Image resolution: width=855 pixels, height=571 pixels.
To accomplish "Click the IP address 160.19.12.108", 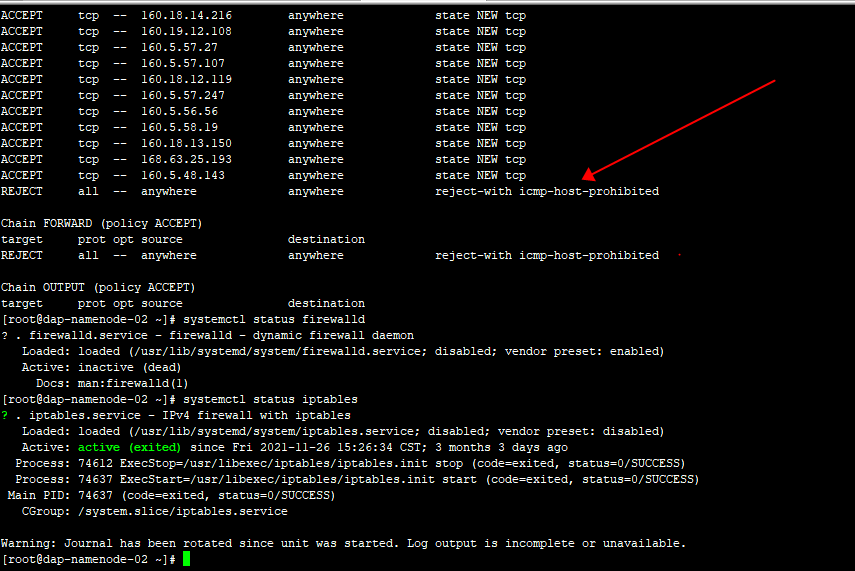I will [186, 31].
